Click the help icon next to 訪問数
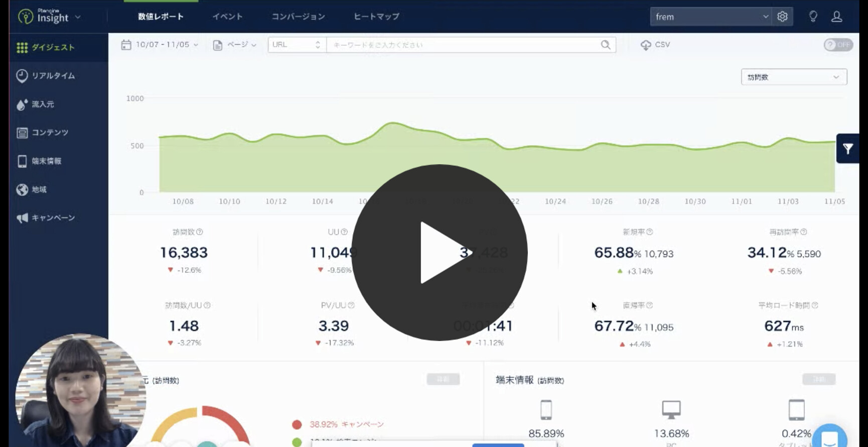This screenshot has height=447, width=868. (200, 232)
